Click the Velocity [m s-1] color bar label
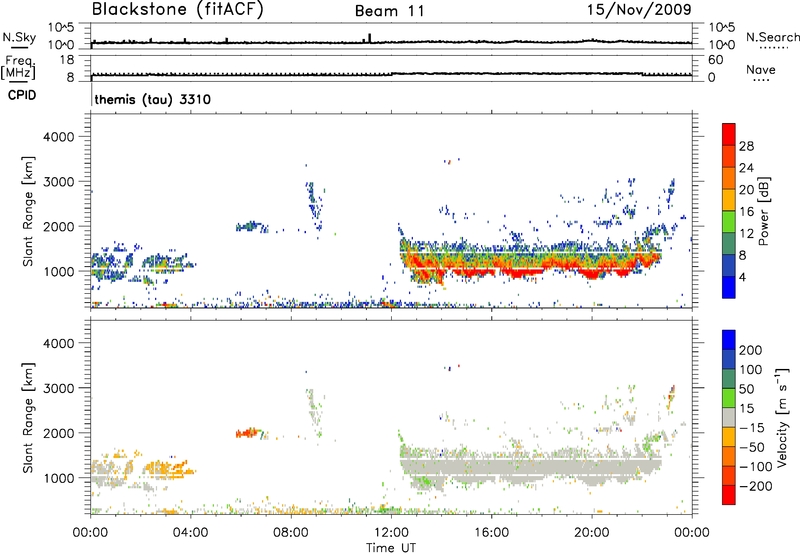The height and width of the screenshot is (554, 800). [782, 417]
